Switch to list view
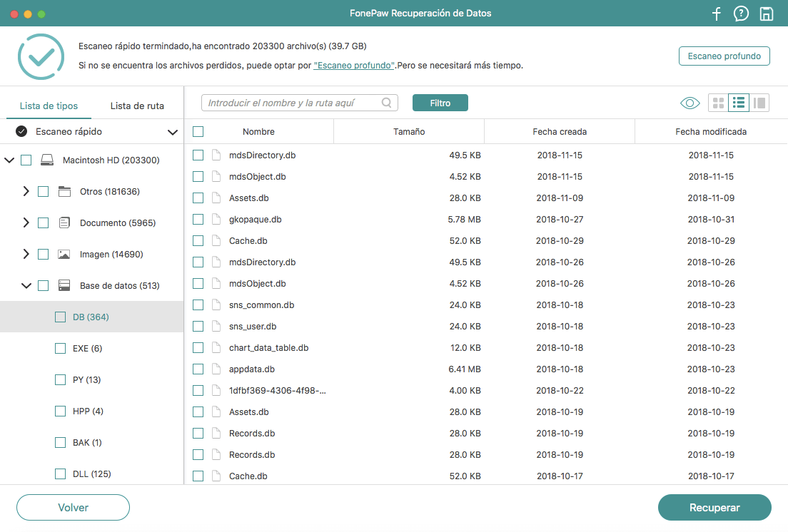788x532 pixels. (x=739, y=103)
